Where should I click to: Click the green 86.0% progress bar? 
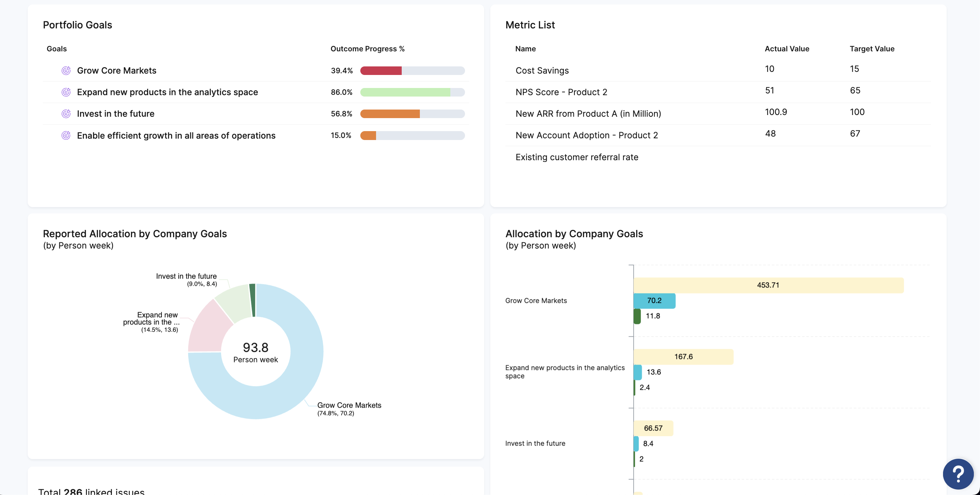click(x=405, y=92)
